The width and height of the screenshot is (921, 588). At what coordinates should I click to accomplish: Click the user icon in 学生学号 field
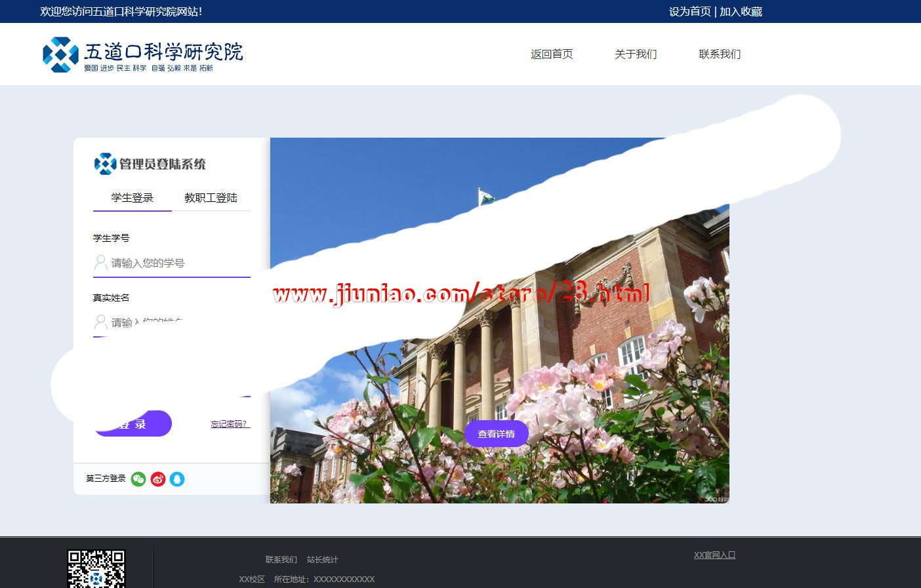point(100,263)
